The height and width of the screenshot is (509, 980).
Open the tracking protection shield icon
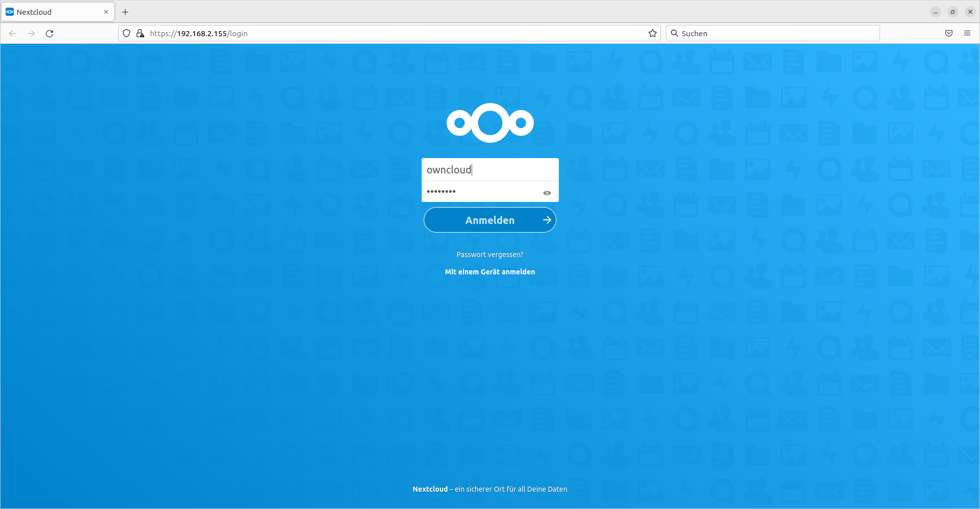pos(126,34)
